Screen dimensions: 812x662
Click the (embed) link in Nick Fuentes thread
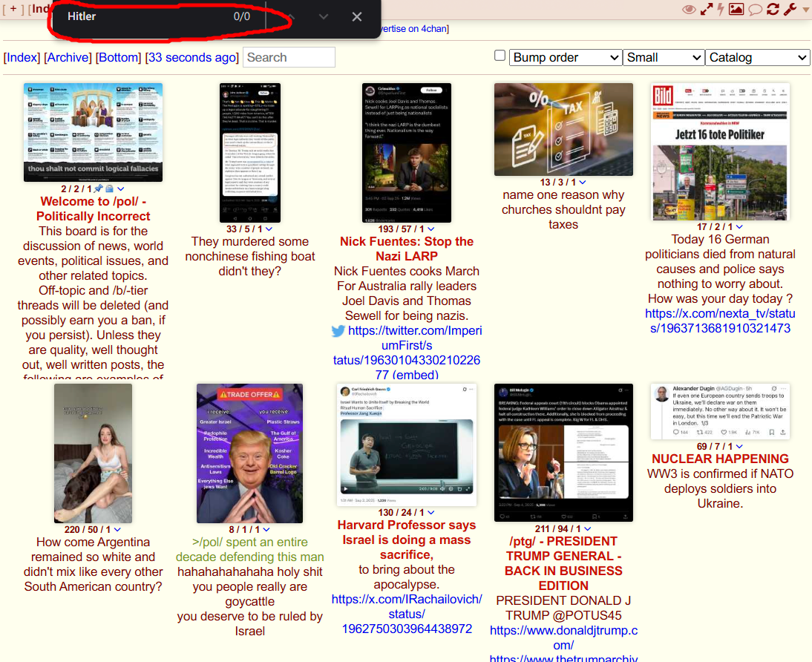(x=415, y=375)
